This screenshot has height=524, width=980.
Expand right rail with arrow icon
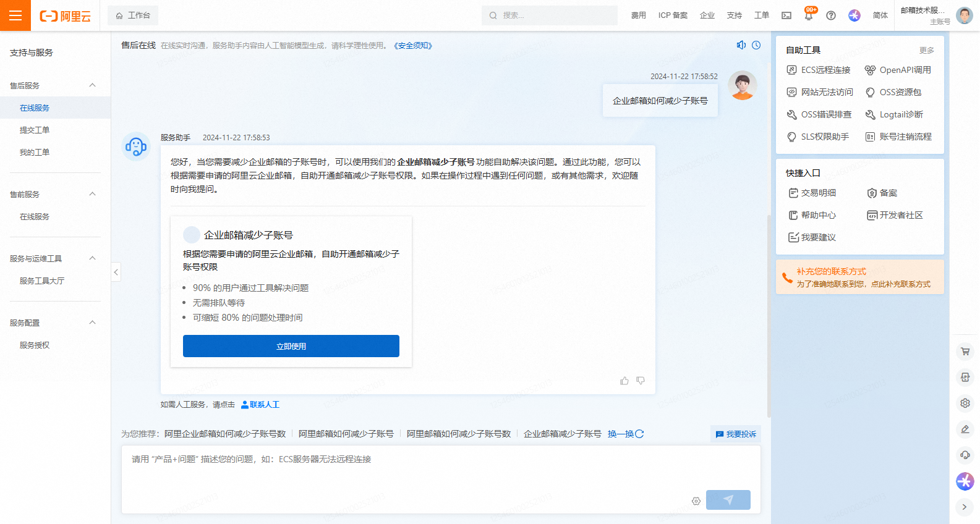(965, 507)
